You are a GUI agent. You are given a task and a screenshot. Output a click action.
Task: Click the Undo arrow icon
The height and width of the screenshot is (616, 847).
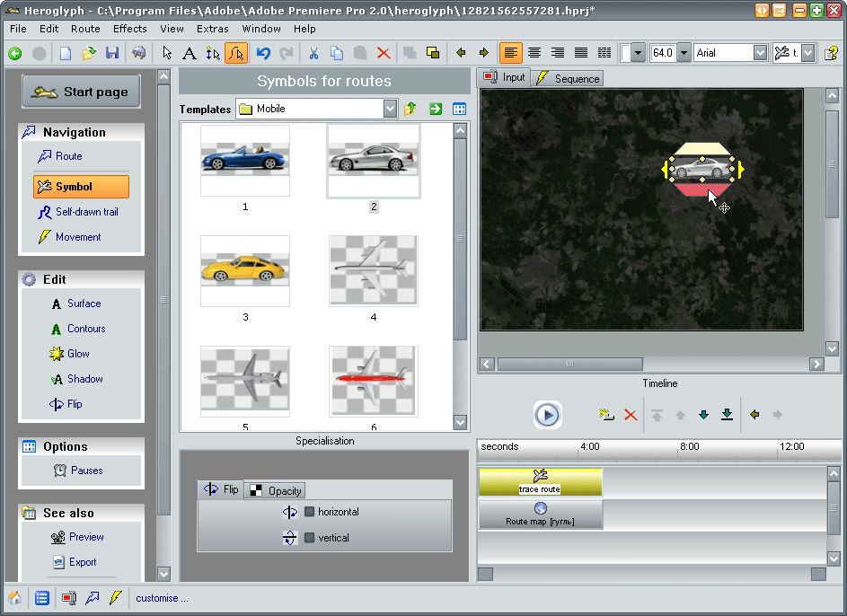263,53
